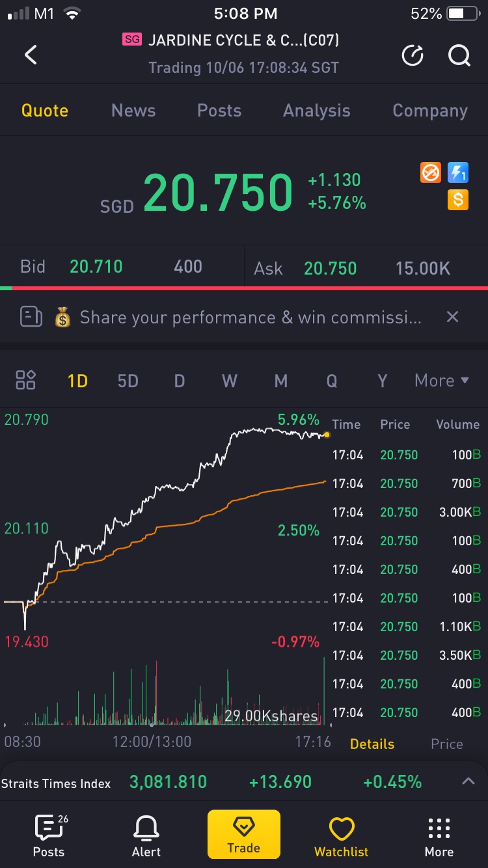Viewport: 488px width, 868px height.
Task: Tap chart high label 20.790
Action: pos(27,420)
